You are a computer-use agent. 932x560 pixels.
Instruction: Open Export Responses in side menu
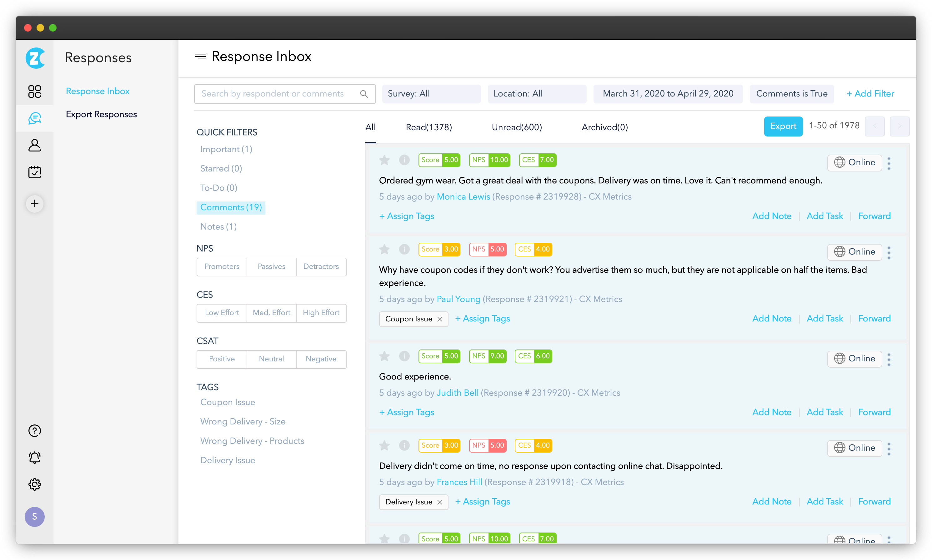click(x=101, y=114)
